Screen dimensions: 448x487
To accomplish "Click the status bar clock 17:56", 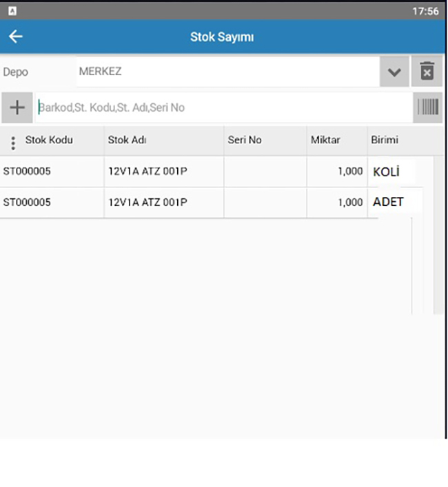I will pos(425,11).
